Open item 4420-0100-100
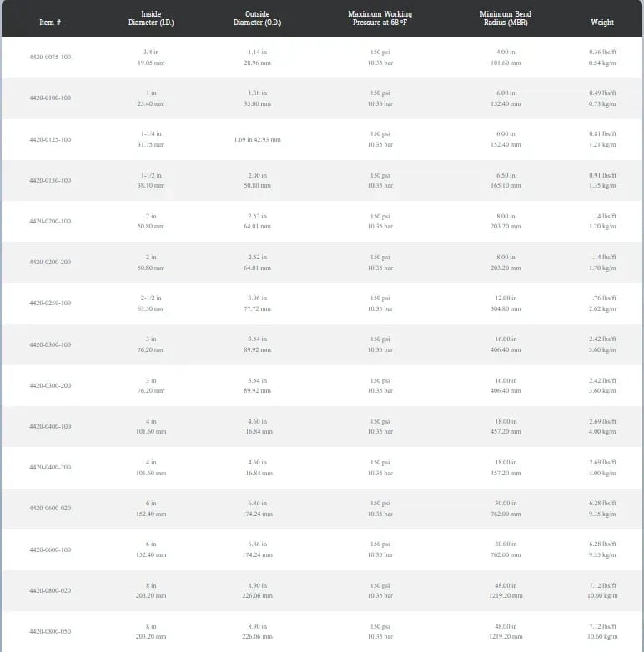This screenshot has width=644, height=652. 50,98
